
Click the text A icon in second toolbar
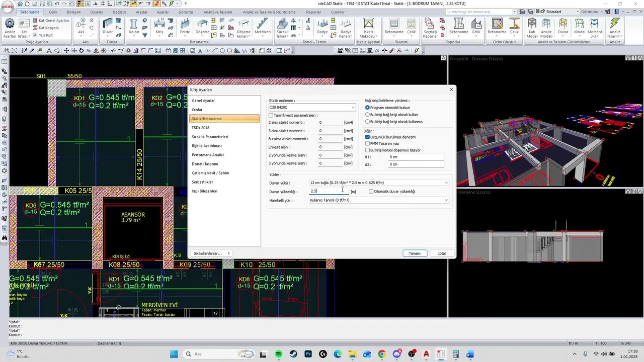[x=200, y=51]
